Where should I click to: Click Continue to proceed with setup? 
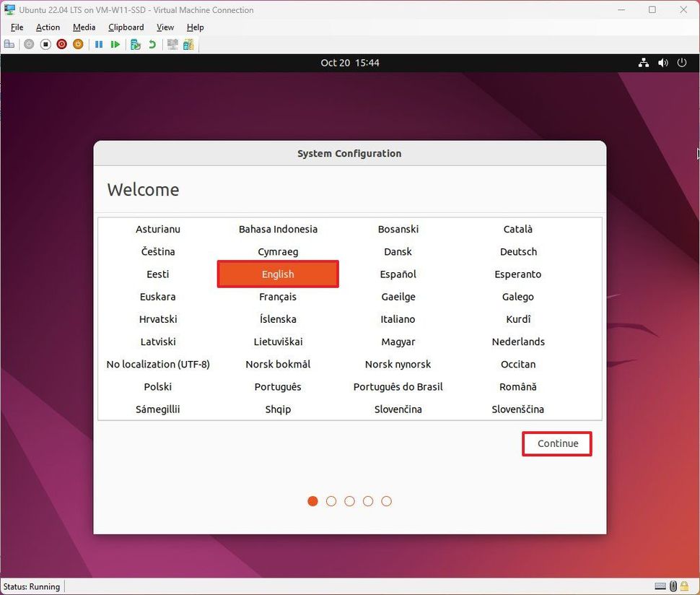tap(556, 443)
